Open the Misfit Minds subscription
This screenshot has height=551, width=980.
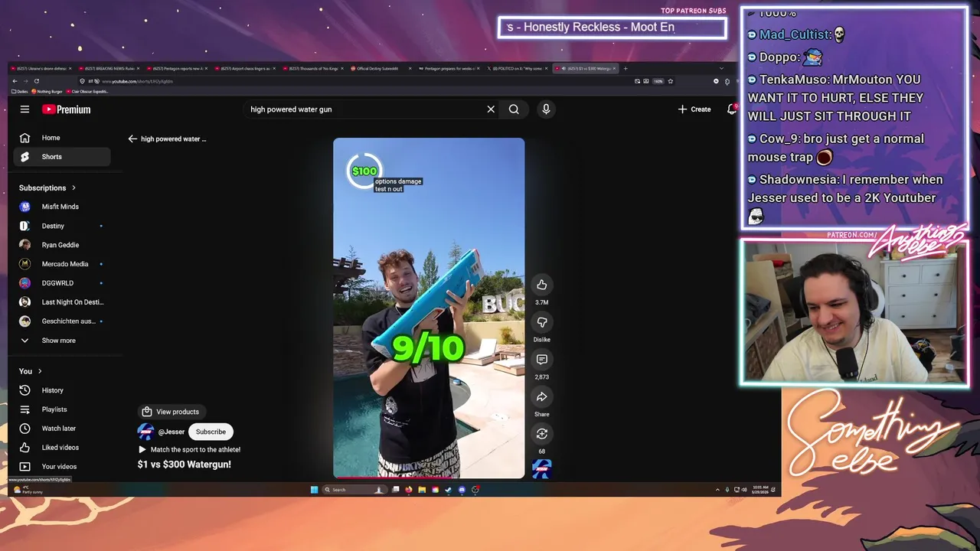62,207
